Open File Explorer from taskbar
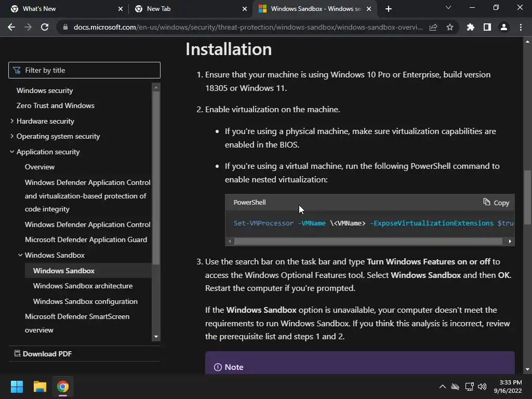The image size is (532, 399). [x=39, y=387]
